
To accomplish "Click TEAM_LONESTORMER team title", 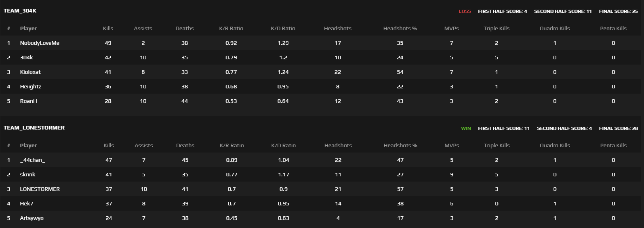I will click(x=34, y=128).
